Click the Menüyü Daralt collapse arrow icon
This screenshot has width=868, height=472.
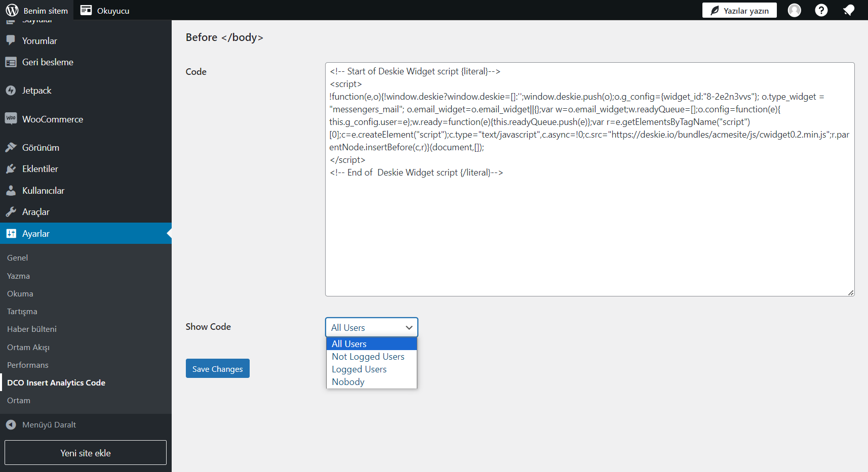[x=11, y=424]
